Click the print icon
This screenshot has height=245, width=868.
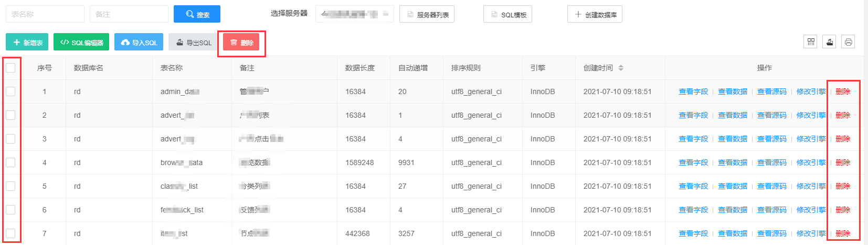[x=849, y=42]
